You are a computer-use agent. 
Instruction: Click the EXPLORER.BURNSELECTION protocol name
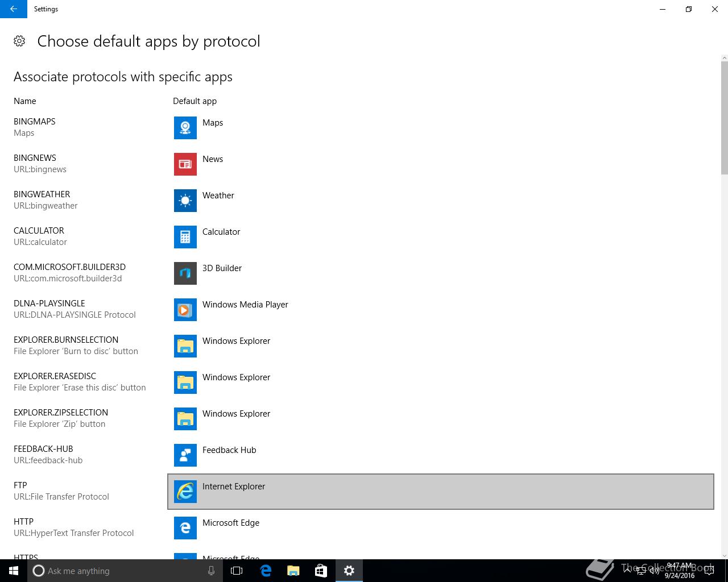click(66, 340)
